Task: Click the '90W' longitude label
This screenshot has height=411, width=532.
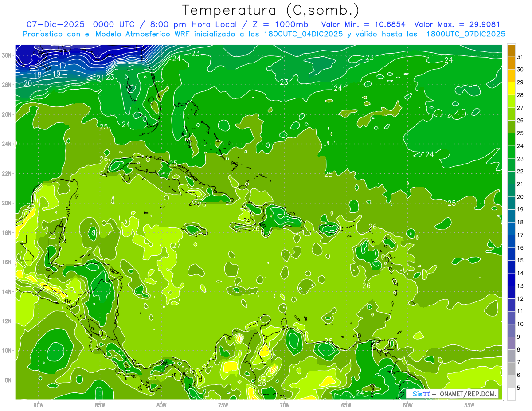Action: 38,405
